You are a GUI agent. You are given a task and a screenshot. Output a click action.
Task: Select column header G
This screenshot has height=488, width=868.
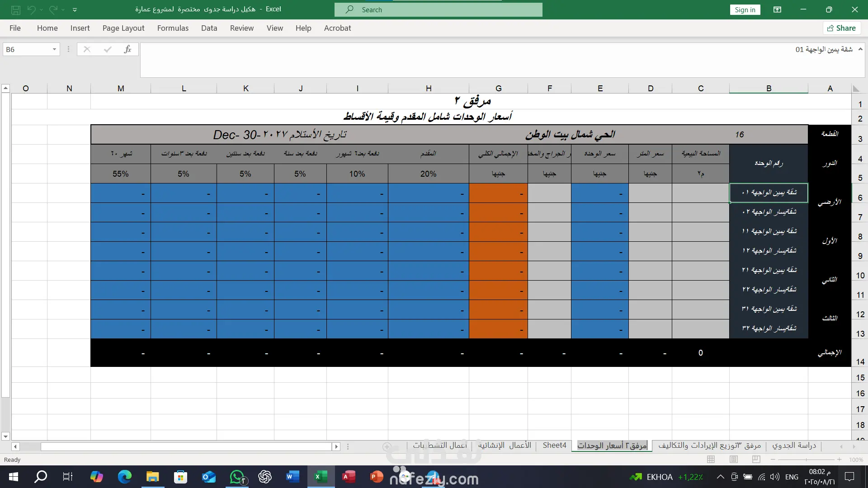498,89
